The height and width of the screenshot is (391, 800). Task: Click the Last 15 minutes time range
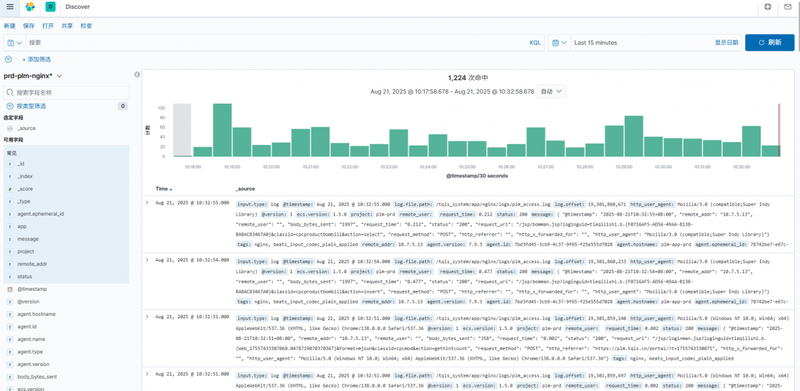click(x=595, y=43)
